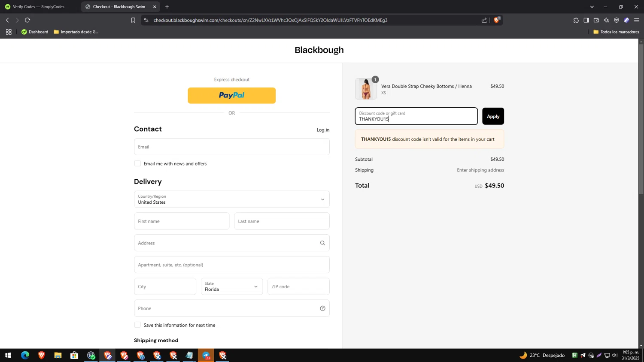Open Brave Shields lion icon
The image size is (644, 362).
497,20
